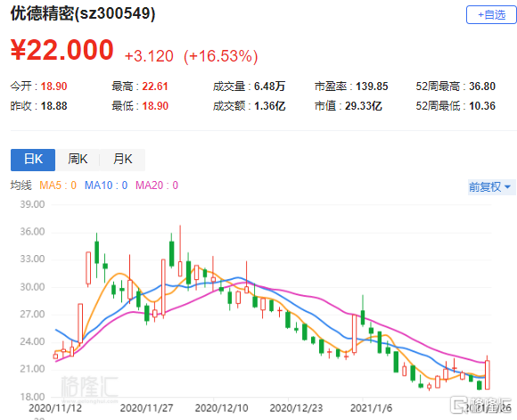Select the 39.00 price axis label

(32, 204)
